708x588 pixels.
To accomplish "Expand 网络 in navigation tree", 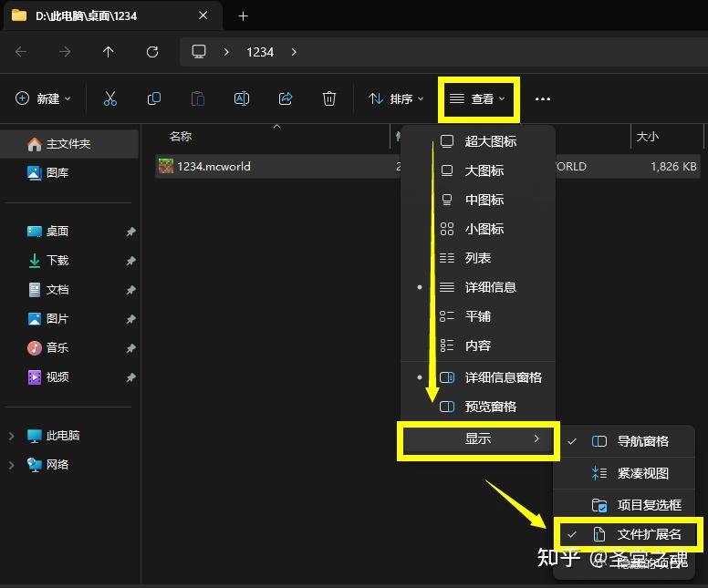I will pos(12,465).
